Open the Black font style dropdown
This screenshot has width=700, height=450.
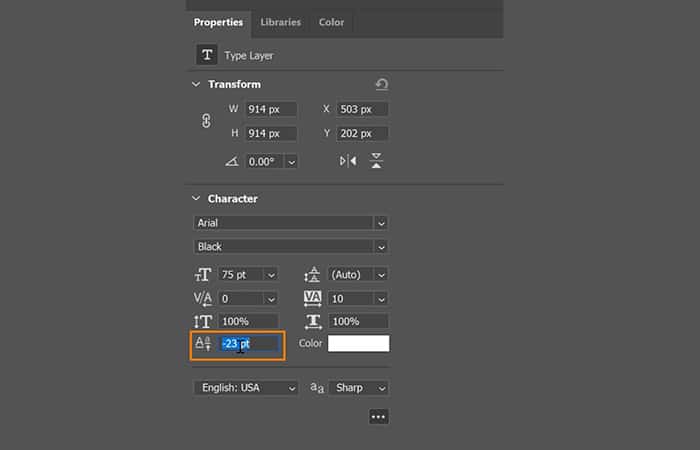coord(380,246)
